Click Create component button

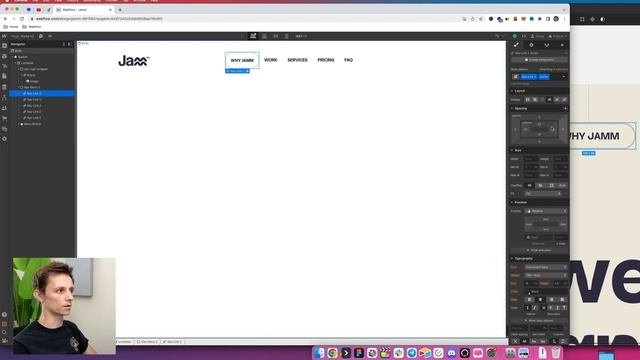pos(539,60)
